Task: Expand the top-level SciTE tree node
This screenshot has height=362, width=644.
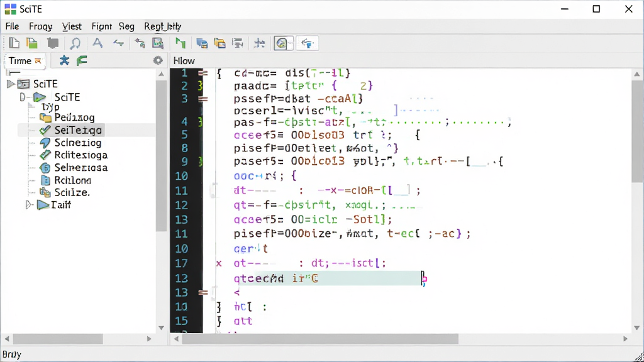Action: coord(11,84)
